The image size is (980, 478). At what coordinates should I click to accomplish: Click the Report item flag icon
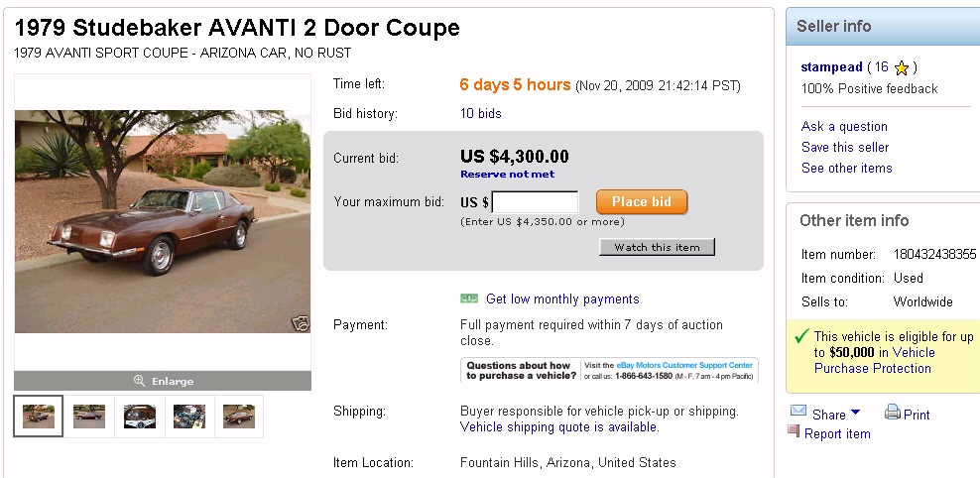[x=793, y=431]
